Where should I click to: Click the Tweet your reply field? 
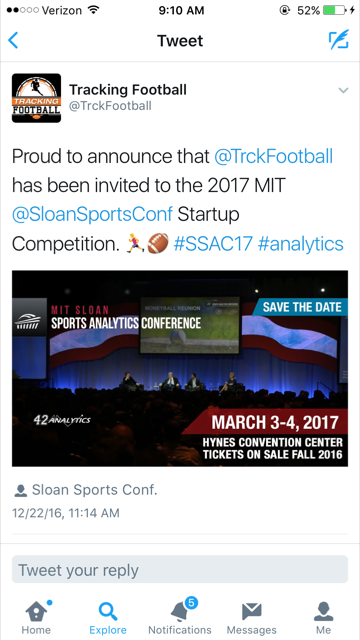click(x=180, y=569)
